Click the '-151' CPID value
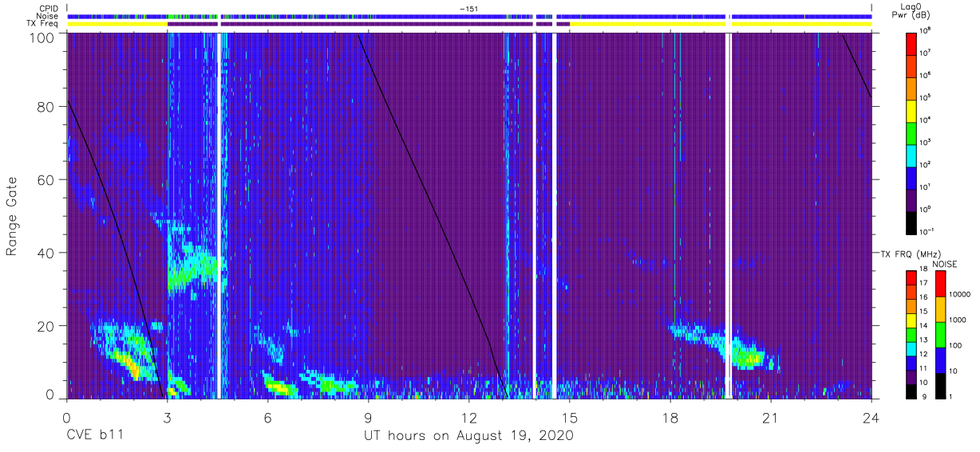The image size is (980, 452). pyautogui.click(x=469, y=8)
